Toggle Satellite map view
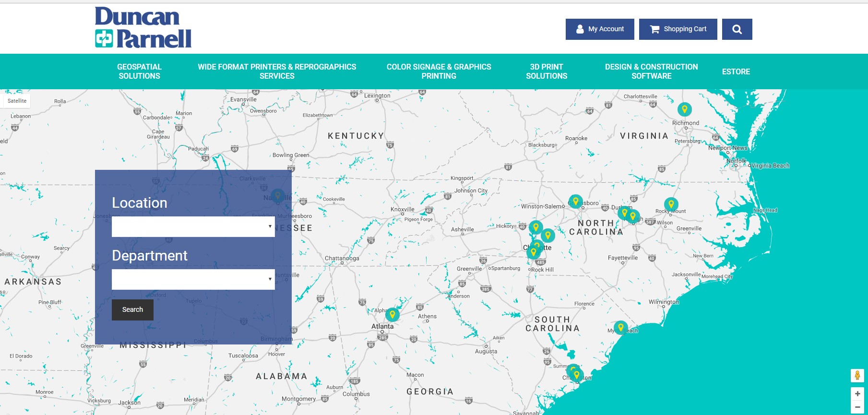The height and width of the screenshot is (415, 868). (17, 101)
